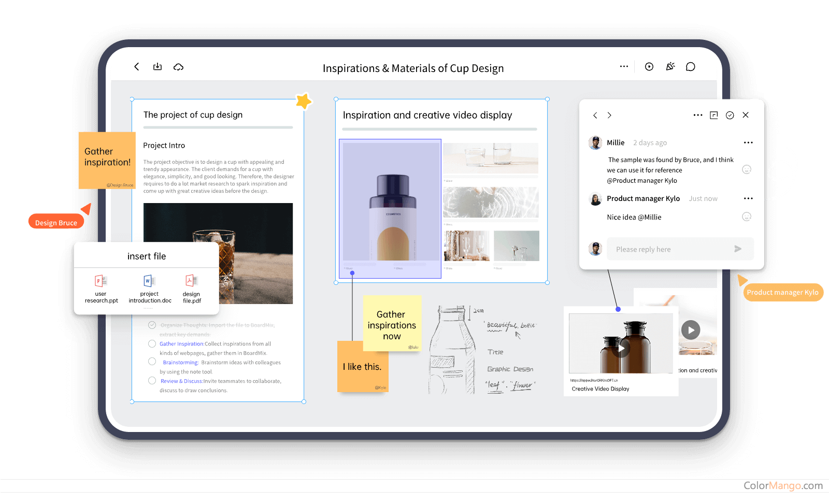Image resolution: width=829 pixels, height=504 pixels.
Task: Add emoji reaction to Millie's comment
Action: pyautogui.click(x=747, y=169)
